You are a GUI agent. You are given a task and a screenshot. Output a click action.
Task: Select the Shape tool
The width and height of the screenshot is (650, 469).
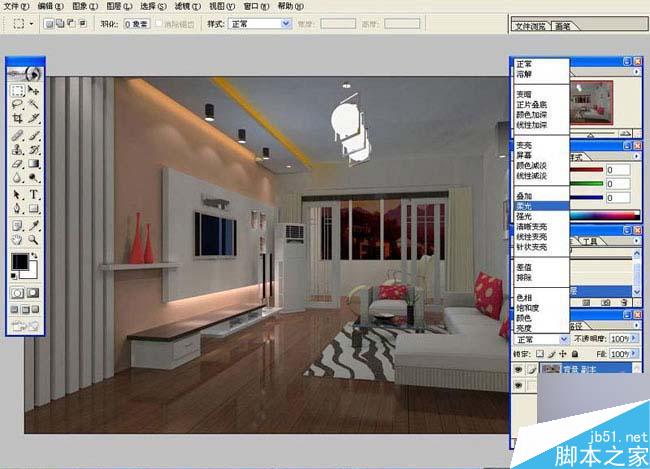click(x=34, y=208)
